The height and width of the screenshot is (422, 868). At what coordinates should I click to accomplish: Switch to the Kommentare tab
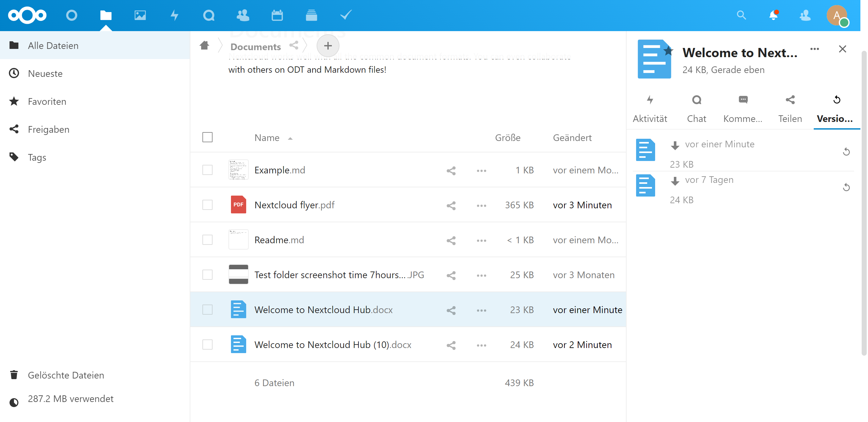743,109
